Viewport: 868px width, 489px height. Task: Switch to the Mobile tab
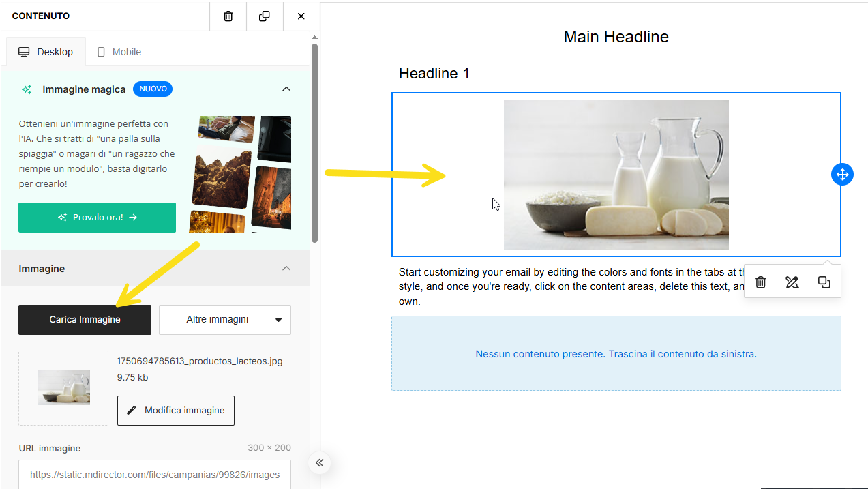[x=119, y=52]
